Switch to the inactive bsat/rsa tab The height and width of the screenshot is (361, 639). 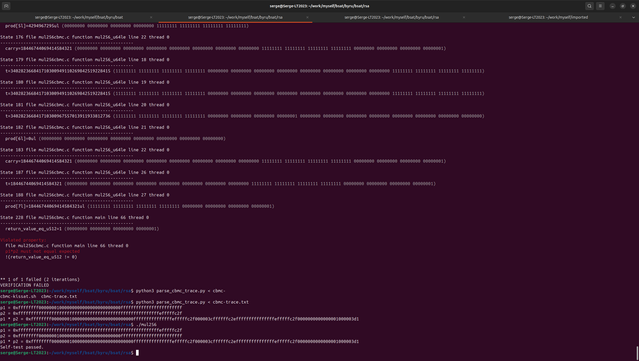392,18
